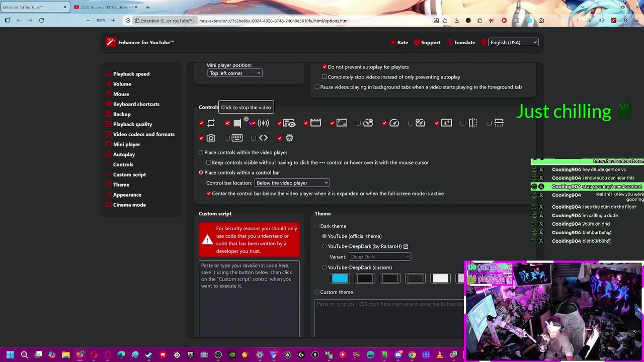Click the eye whitelist control icon
This screenshot has height=362, width=644.
[x=289, y=123]
